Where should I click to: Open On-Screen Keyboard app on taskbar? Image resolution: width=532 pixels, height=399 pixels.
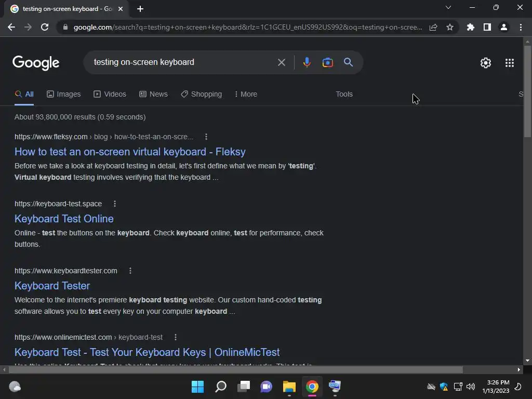(335, 387)
